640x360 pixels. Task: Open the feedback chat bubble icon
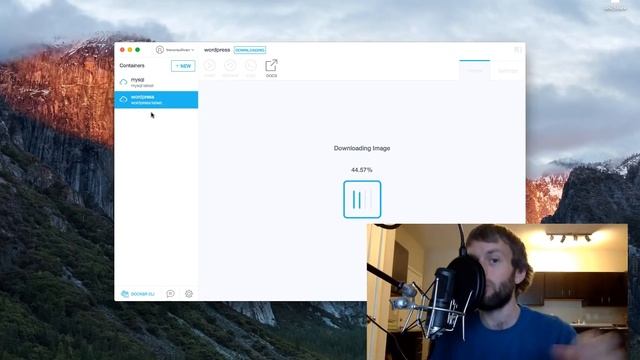[x=171, y=293]
